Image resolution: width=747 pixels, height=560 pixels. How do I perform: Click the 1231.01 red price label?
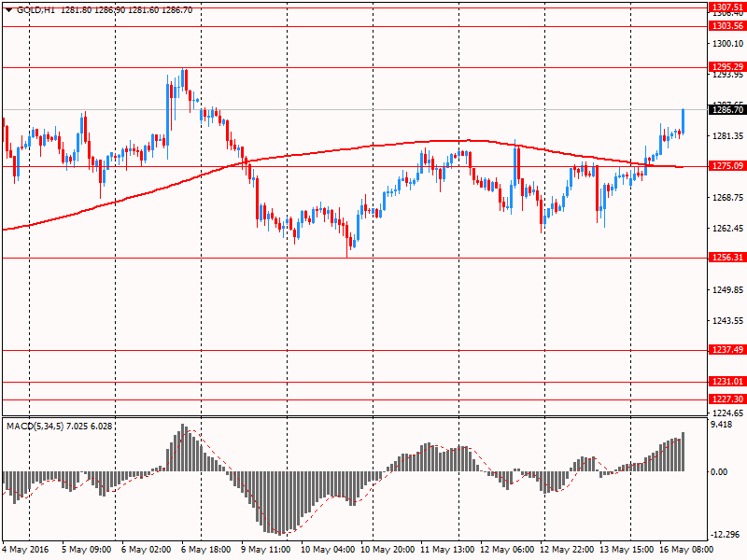tap(727, 382)
